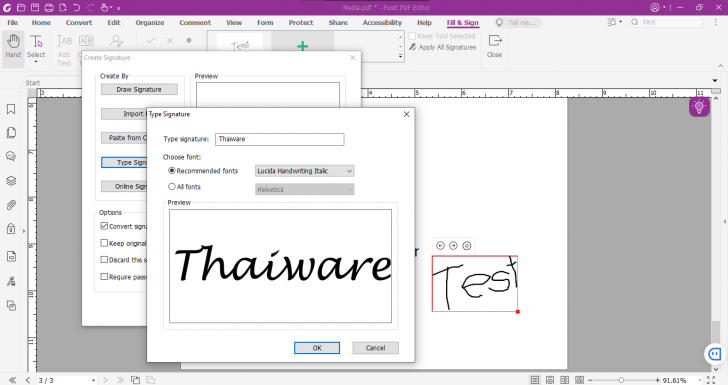Open the Digital Signatures pen panel
The width and height of the screenshot is (728, 385).
click(11, 281)
